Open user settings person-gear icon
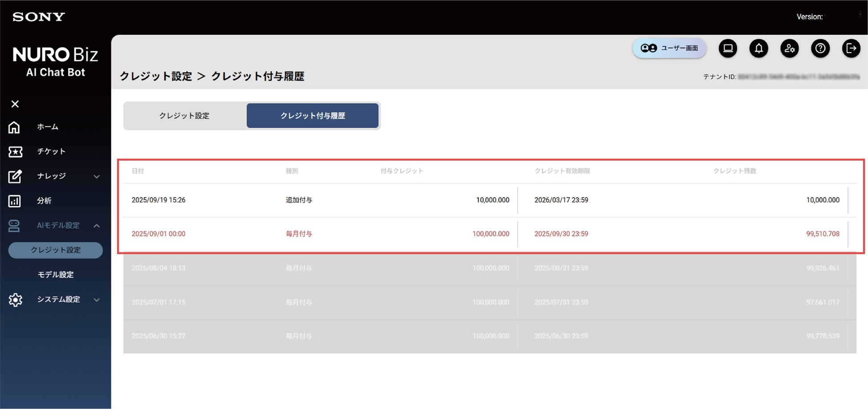Screen dimensions: 868x409 coord(790,48)
